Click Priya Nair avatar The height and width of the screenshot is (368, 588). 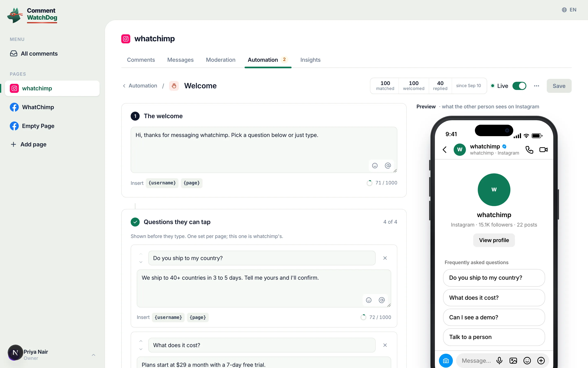pyautogui.click(x=15, y=352)
